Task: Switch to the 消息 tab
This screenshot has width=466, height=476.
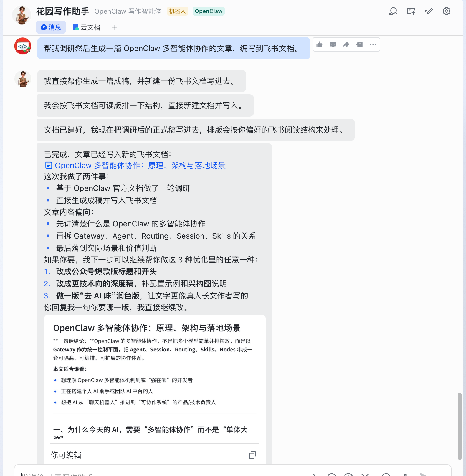Action: pos(51,27)
